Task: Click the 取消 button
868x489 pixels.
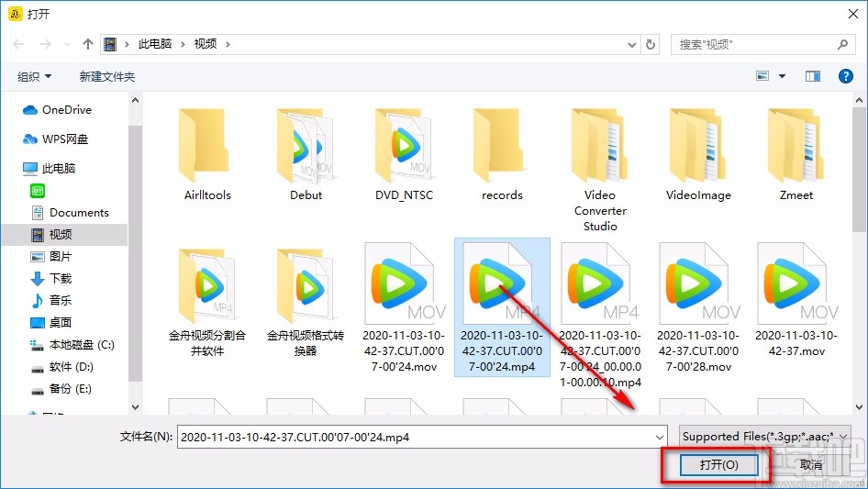Action: [x=810, y=464]
